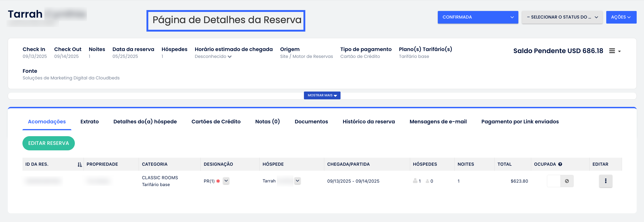Click the EDITAR RESERVA button
Viewport: 644px width, 222px height.
[49, 143]
